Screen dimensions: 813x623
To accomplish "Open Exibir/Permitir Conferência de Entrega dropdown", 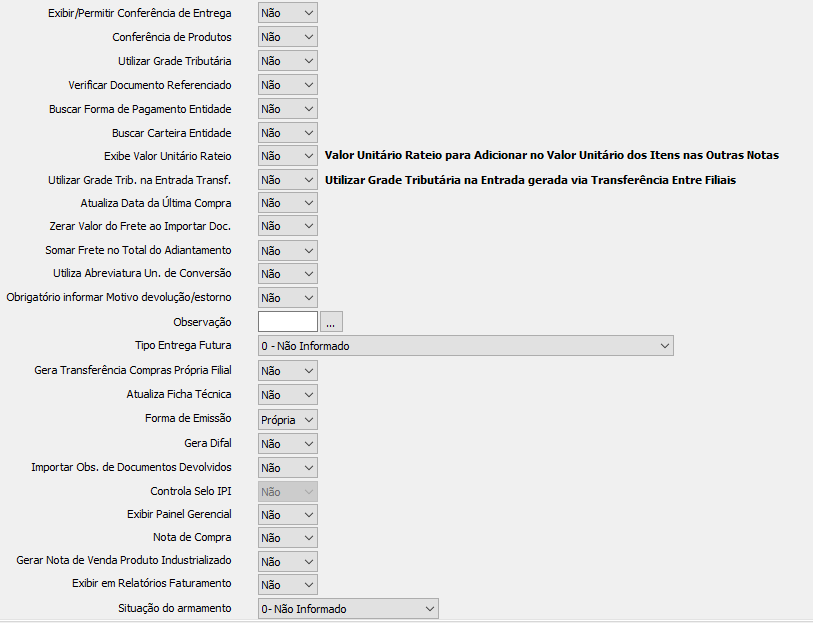I will (288, 13).
